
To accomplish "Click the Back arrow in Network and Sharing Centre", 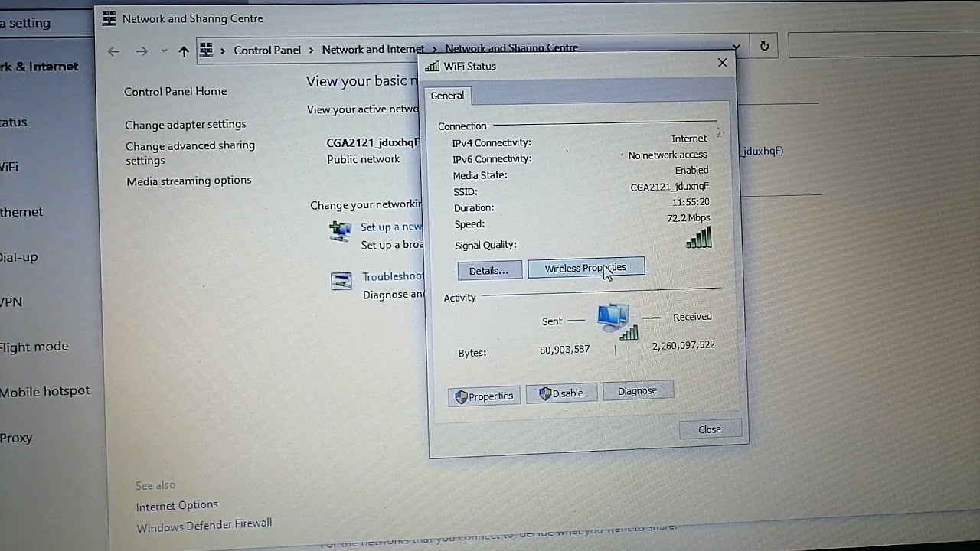I will point(113,51).
